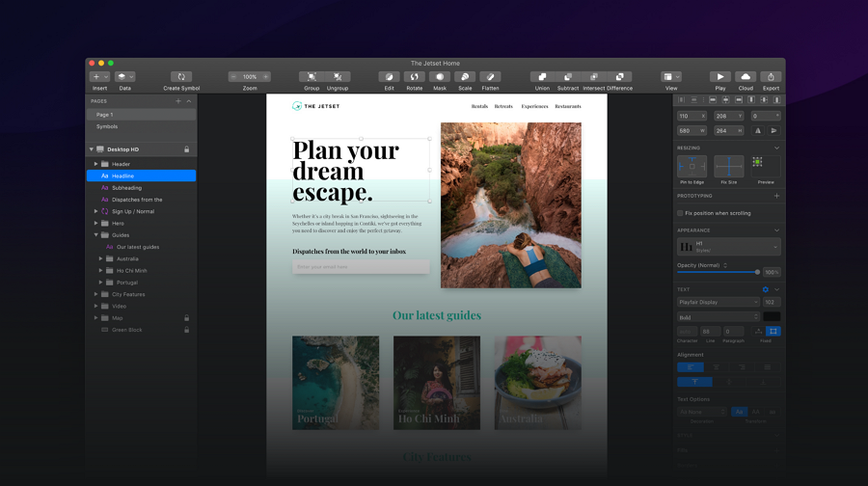
Task: Enable Fix position when scrolling checkbox
Action: pos(680,213)
